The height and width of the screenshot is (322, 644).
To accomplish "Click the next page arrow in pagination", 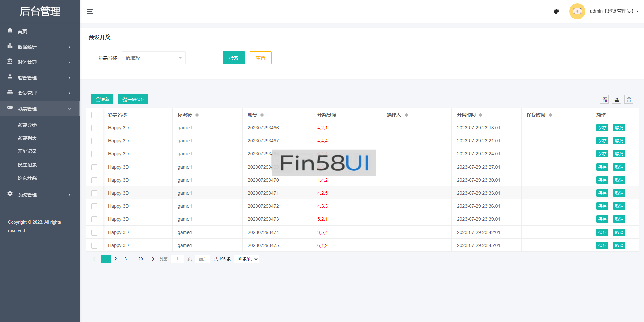I will click(153, 259).
